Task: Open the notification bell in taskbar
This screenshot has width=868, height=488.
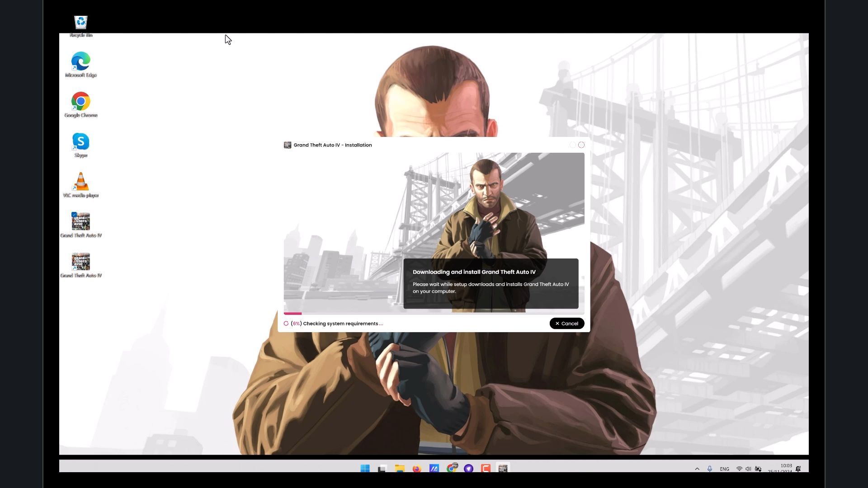Action: (798, 469)
